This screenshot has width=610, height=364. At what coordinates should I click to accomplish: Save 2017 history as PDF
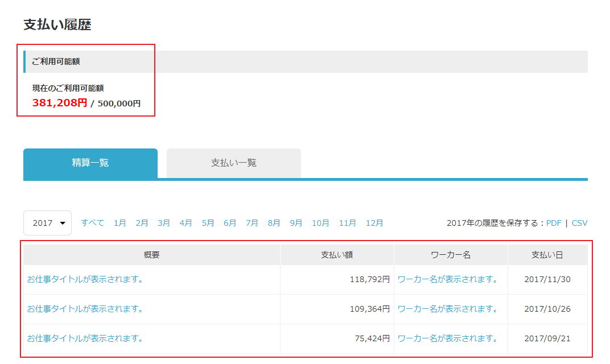[x=554, y=223]
